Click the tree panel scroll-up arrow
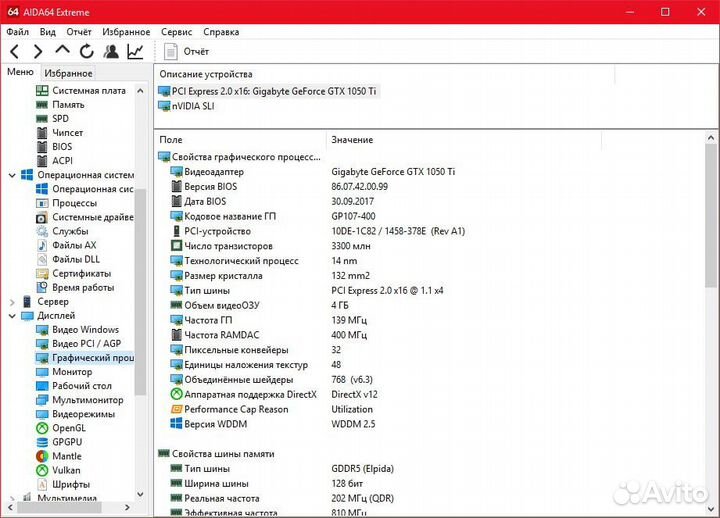The height and width of the screenshot is (518, 720). tap(141, 91)
